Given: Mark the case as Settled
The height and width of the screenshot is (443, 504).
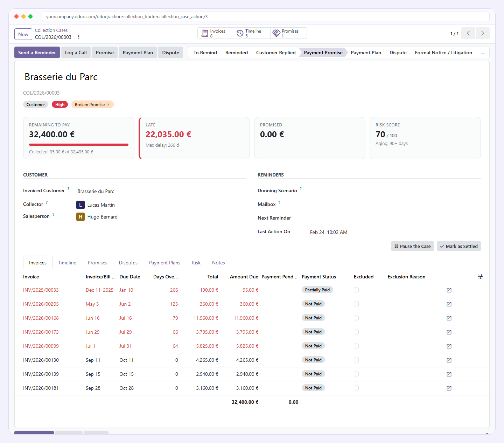Looking at the screenshot, I should point(459,246).
